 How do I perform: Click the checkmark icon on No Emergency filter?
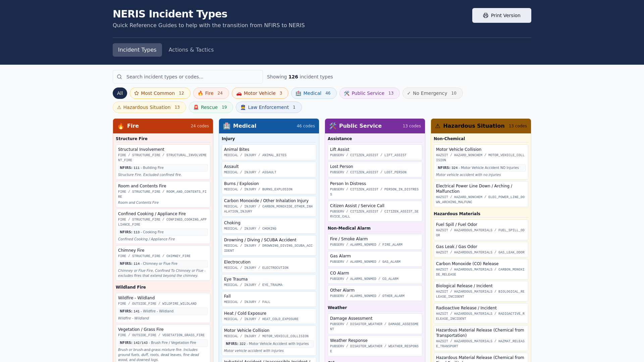409,93
